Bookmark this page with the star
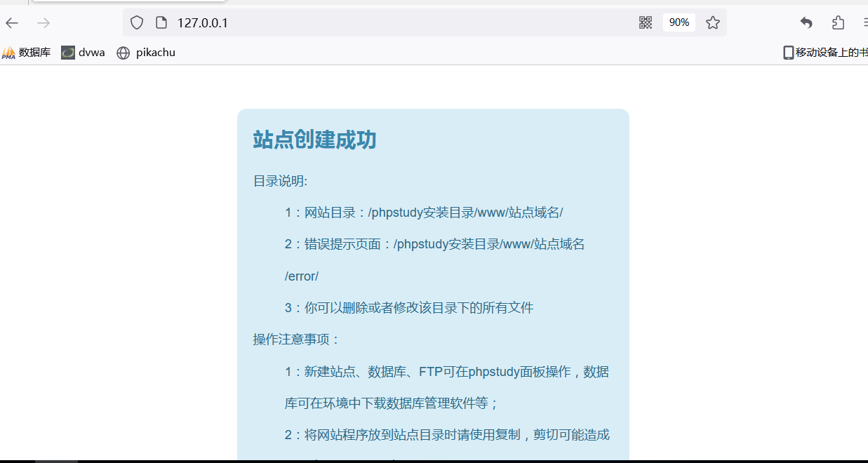The height and width of the screenshot is (463, 868). point(713,23)
